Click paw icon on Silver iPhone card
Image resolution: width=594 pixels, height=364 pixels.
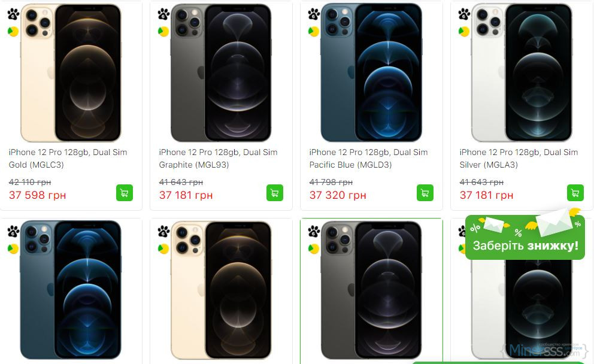[464, 14]
